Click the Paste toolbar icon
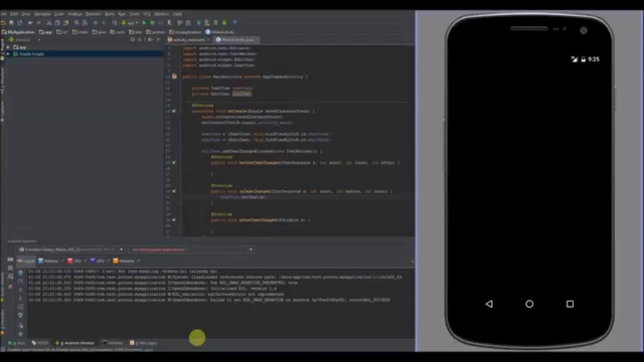Screen dimensions: 644x362 click(65, 23)
